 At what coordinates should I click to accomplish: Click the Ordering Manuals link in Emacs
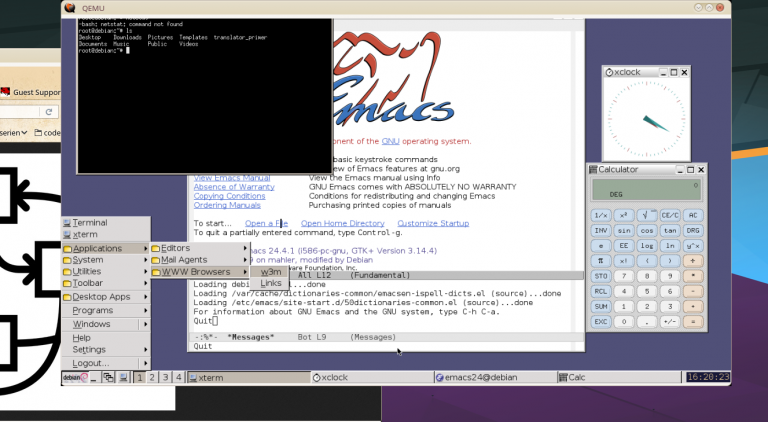(227, 205)
